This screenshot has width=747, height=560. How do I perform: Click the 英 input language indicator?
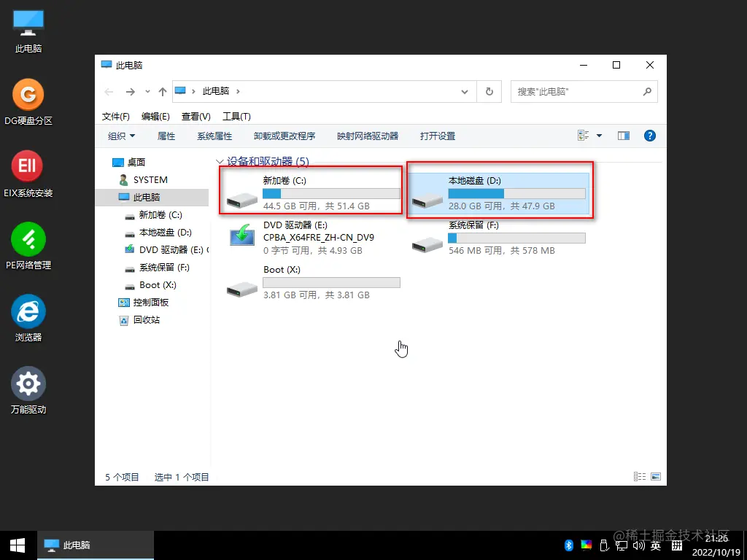click(x=656, y=545)
